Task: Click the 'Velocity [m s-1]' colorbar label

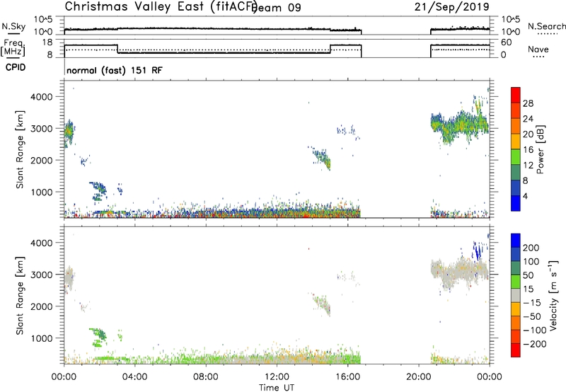Action: point(553,295)
